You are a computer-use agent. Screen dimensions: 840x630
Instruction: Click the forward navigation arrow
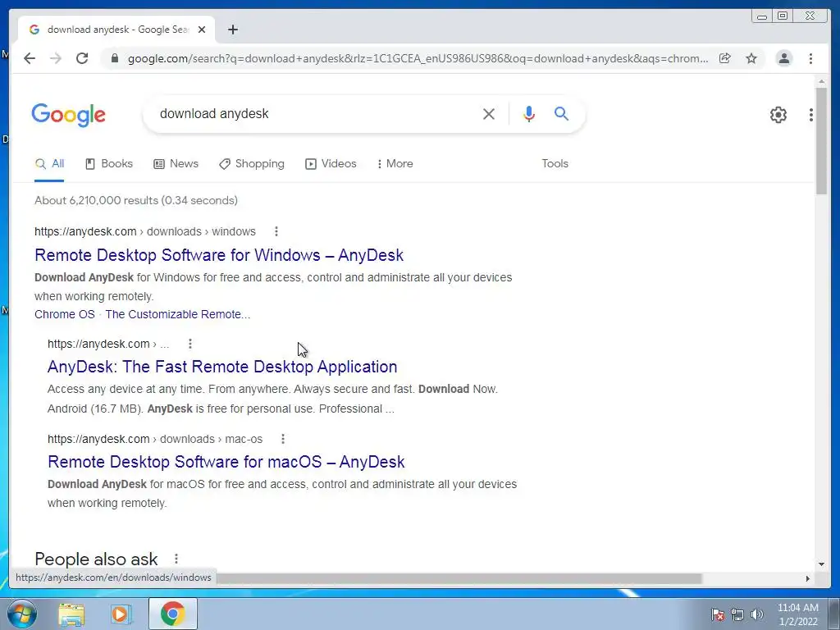pos(56,58)
